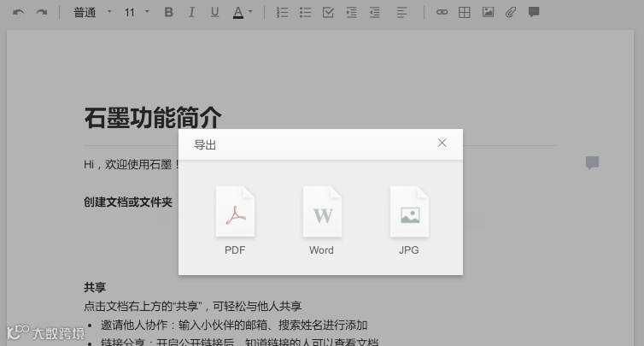Insert a numbered list

pos(282,12)
